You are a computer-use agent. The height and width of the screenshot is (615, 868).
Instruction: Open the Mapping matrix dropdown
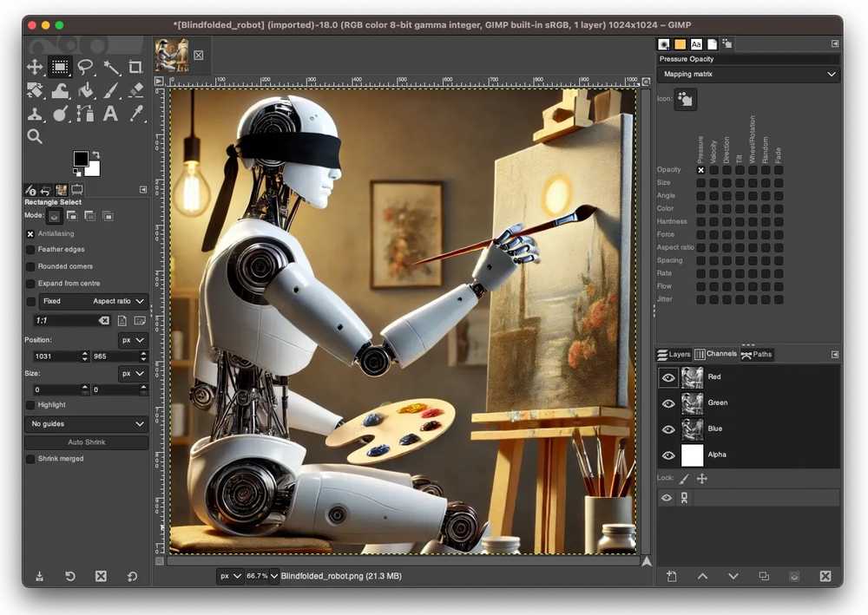pyautogui.click(x=749, y=74)
